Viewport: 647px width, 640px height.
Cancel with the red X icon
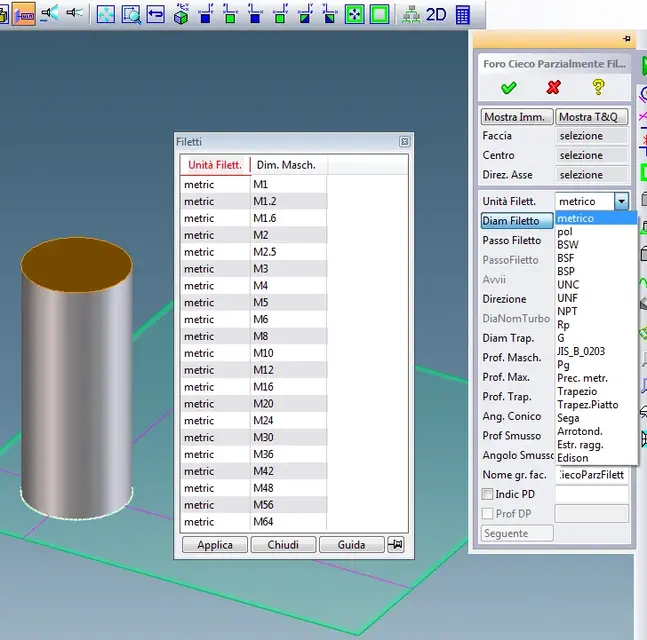553,87
